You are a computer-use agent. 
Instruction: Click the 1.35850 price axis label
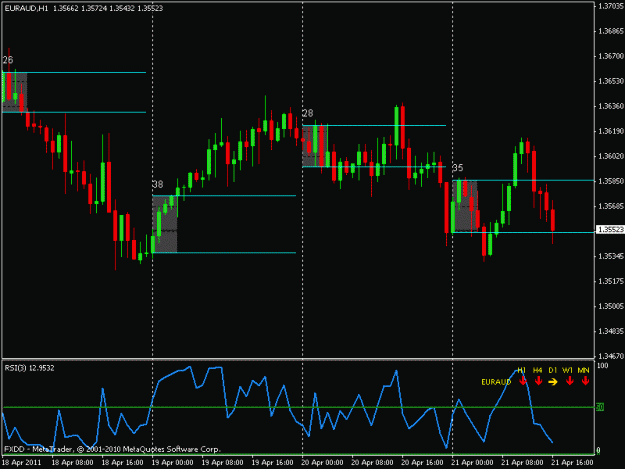tap(611, 181)
